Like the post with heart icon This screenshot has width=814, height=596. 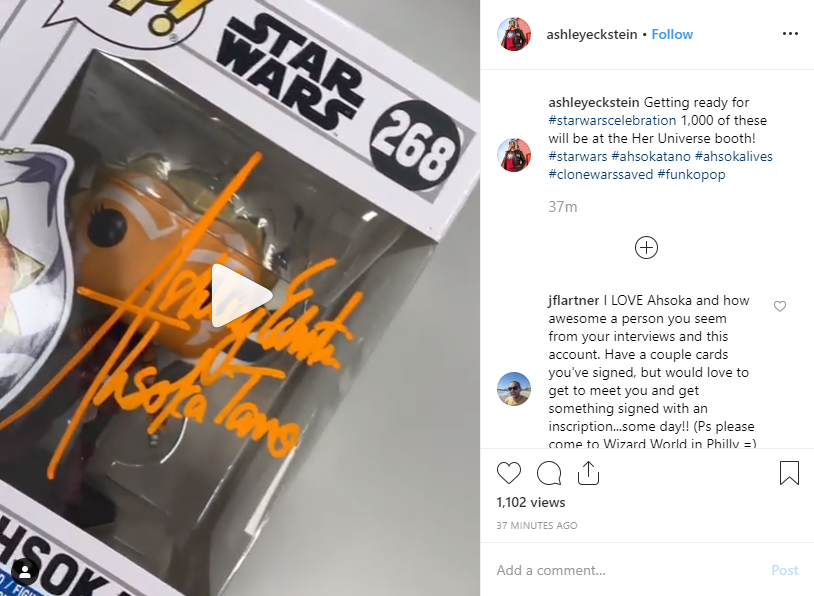[x=508, y=473]
